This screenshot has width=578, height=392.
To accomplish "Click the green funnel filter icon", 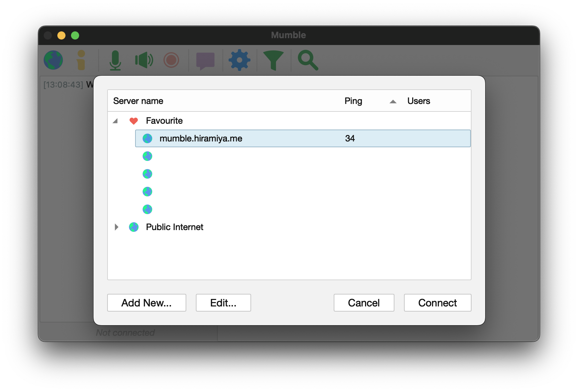I will point(273,60).
